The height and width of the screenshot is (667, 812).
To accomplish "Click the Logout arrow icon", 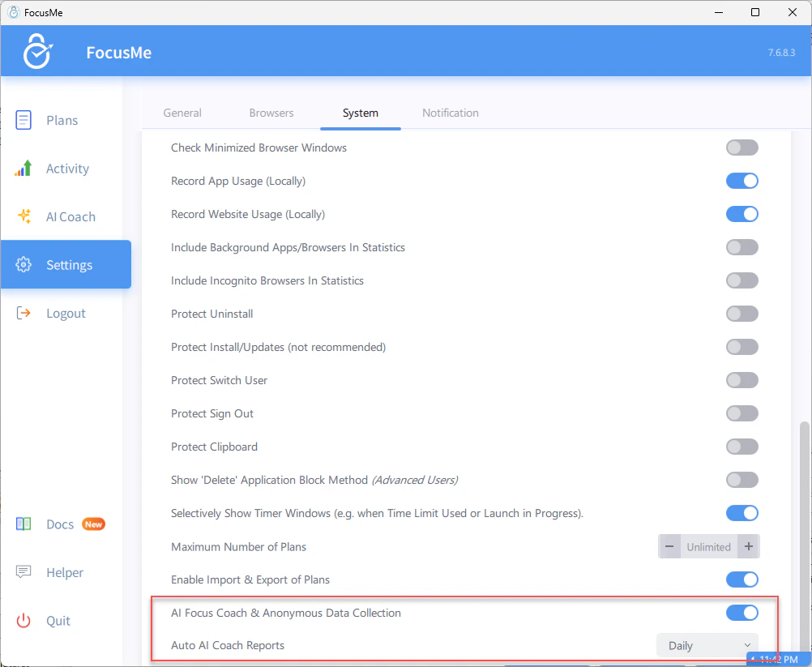I will [x=24, y=313].
